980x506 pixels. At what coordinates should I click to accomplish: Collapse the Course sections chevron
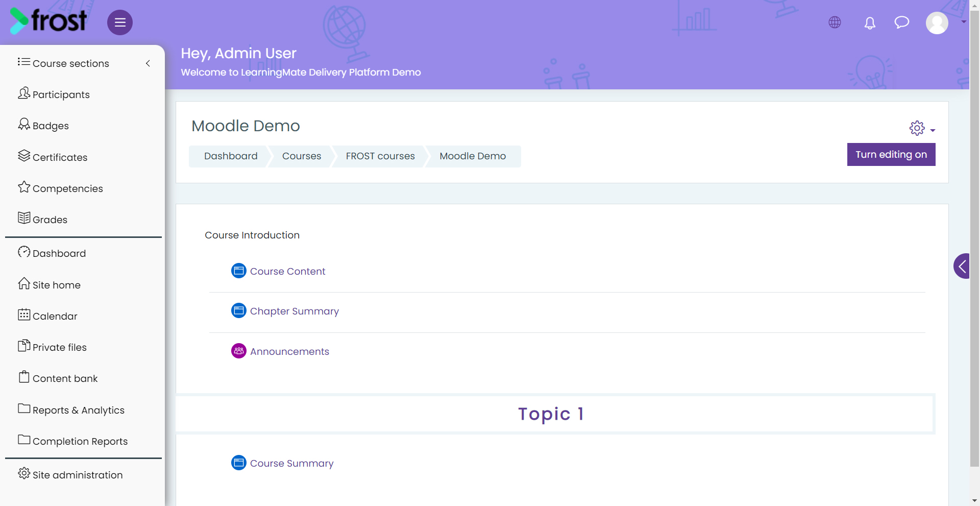148,63
